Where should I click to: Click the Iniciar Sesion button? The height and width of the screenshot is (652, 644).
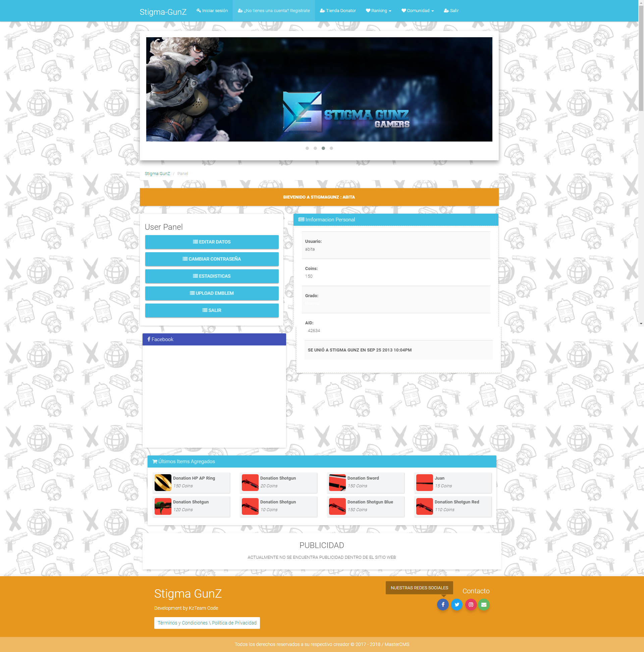[213, 11]
